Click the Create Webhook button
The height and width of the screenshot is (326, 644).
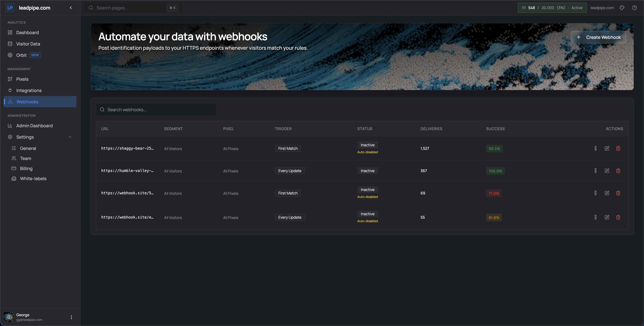coord(599,37)
